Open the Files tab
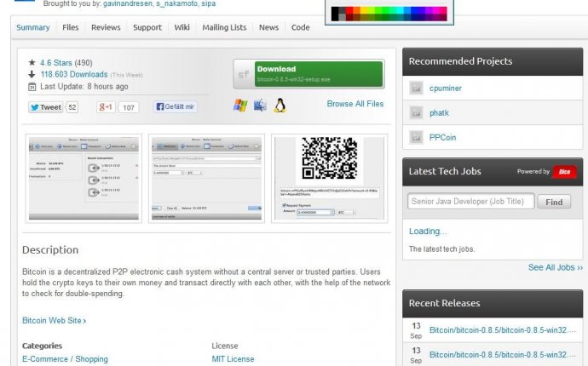 pos(70,27)
